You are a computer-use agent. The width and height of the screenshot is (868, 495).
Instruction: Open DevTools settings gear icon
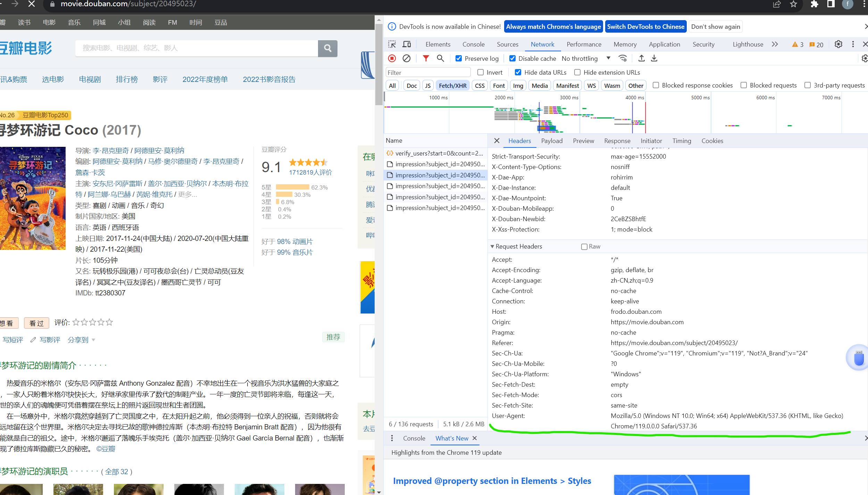point(838,44)
